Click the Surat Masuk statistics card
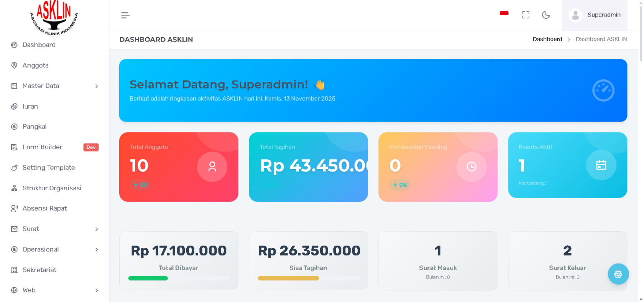 438,261
